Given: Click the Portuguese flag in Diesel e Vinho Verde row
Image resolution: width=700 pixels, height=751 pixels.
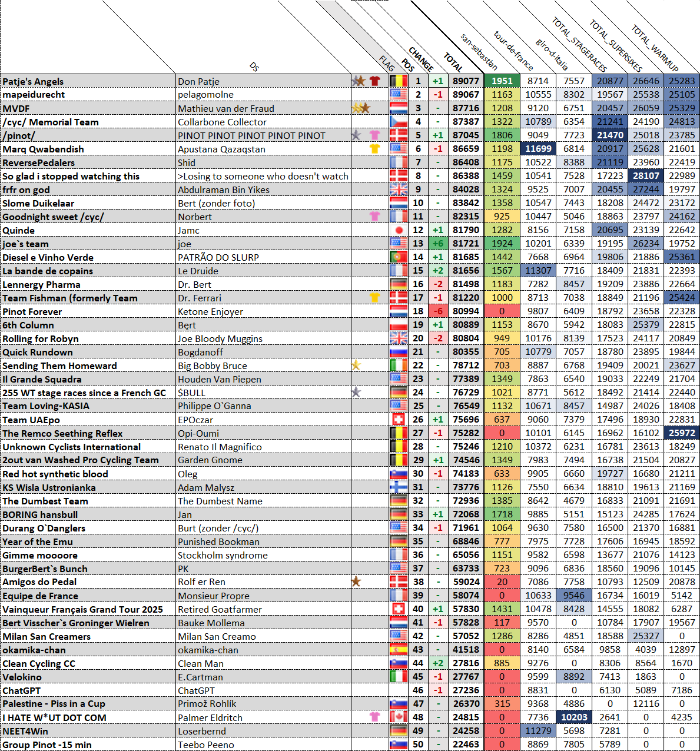Looking at the screenshot, I should pos(399,257).
